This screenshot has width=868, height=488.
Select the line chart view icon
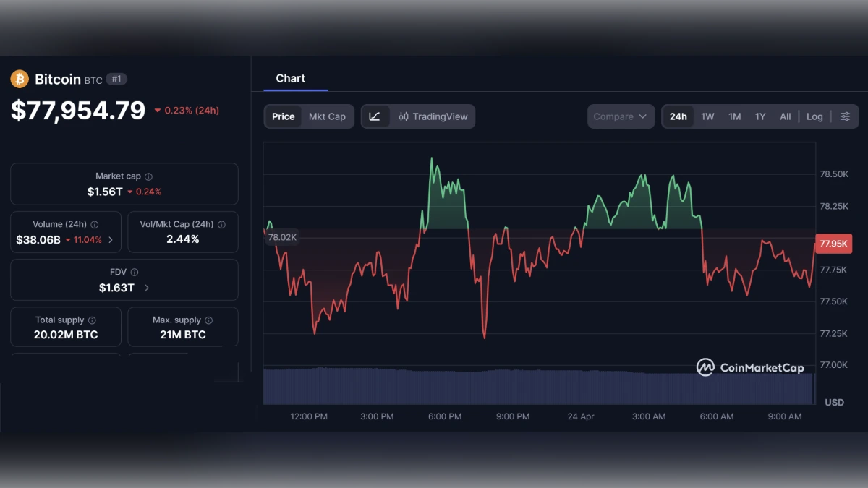[375, 116]
